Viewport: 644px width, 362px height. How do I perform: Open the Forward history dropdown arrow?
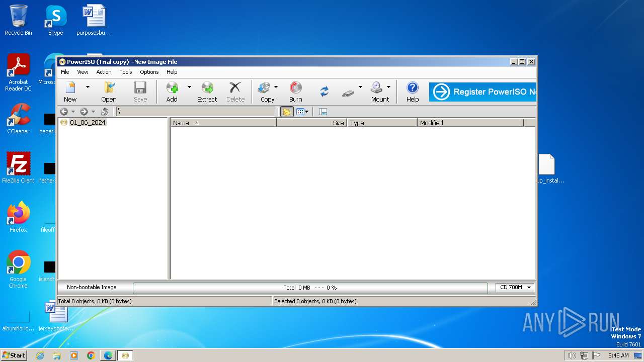tap(93, 112)
